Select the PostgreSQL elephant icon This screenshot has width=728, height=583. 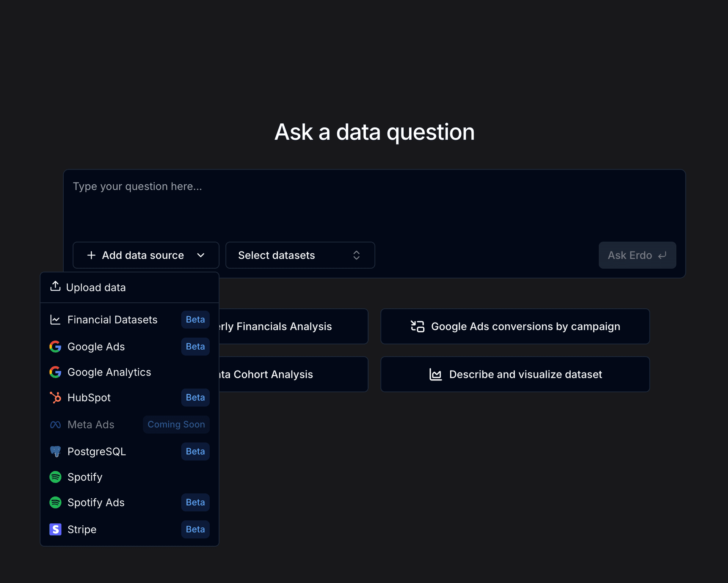55,451
